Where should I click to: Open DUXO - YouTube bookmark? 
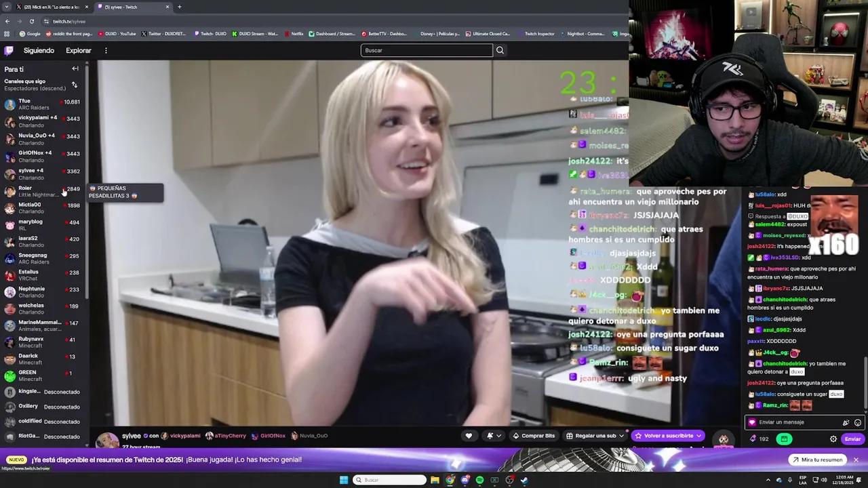[x=117, y=33]
